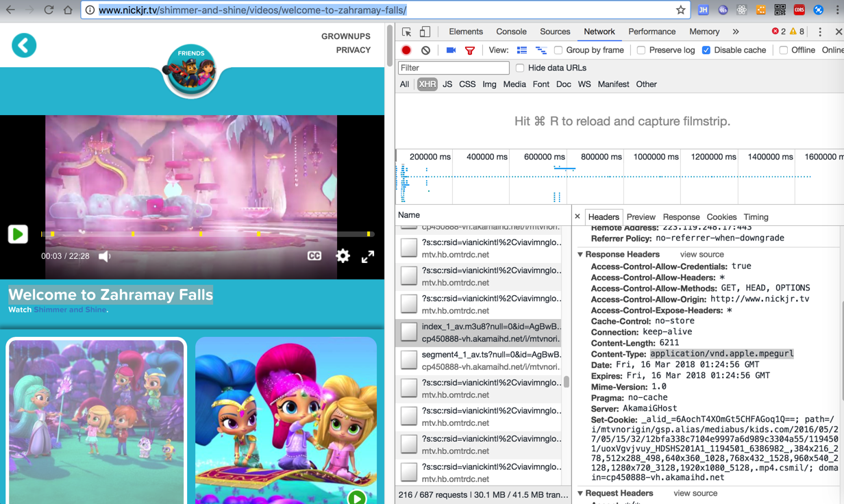Open the Console tab
844x504 pixels.
pyautogui.click(x=511, y=32)
